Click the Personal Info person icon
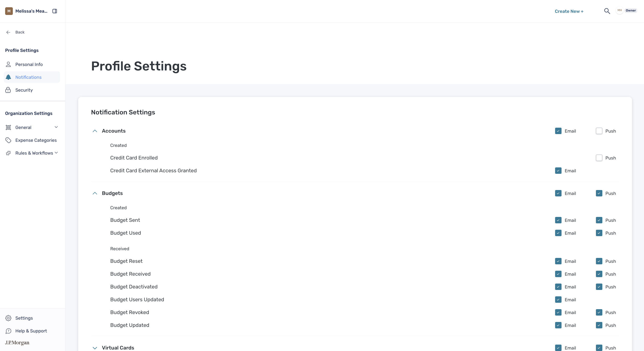Screen dimensions: 644x351 point(8,64)
